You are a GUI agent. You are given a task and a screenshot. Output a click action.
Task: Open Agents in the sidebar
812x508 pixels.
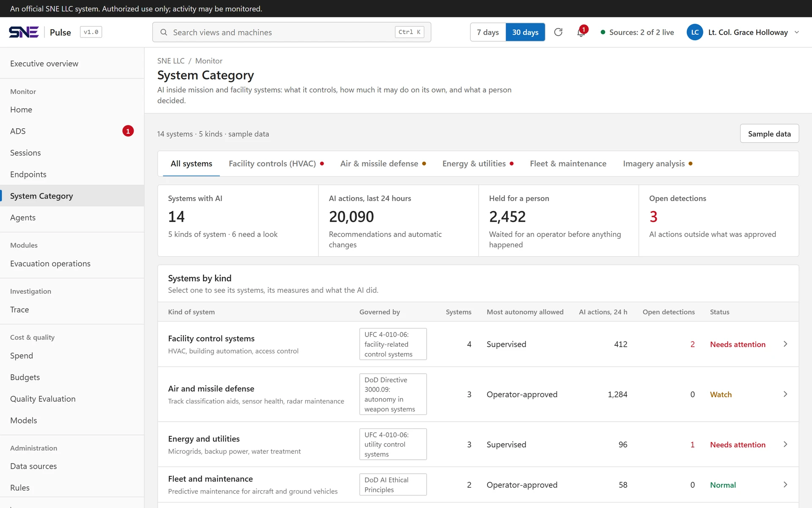[72, 218]
